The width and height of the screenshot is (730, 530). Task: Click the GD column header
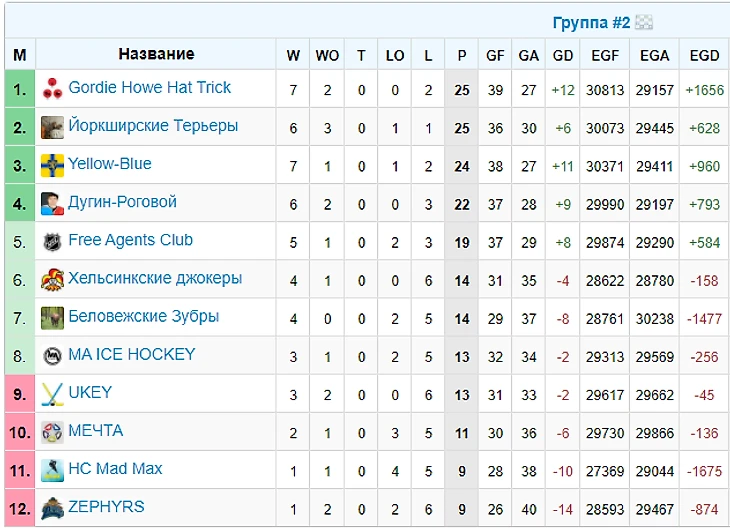(x=563, y=56)
